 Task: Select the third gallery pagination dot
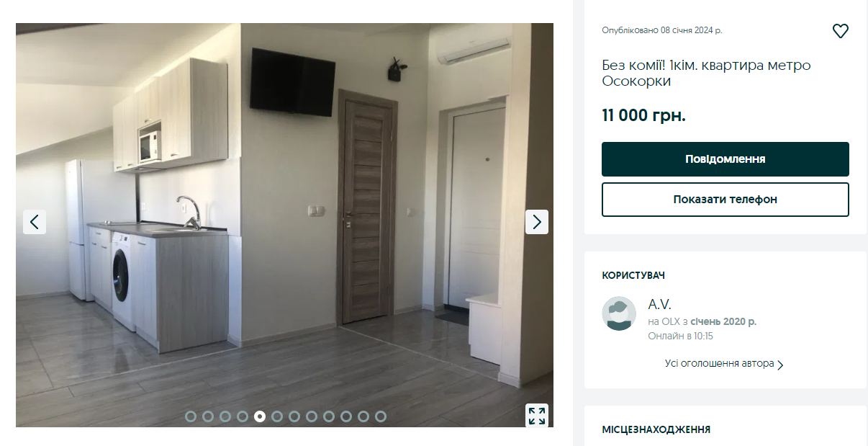(225, 416)
